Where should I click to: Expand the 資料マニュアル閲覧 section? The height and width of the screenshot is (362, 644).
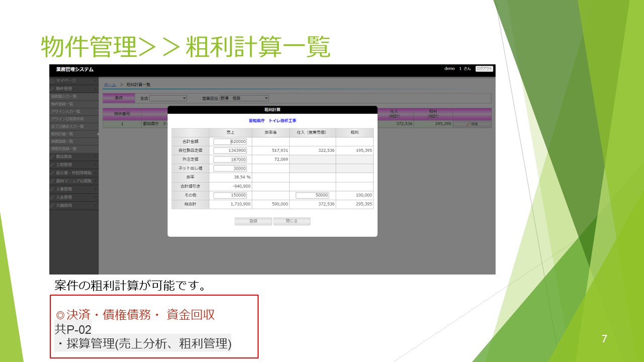coord(74,181)
